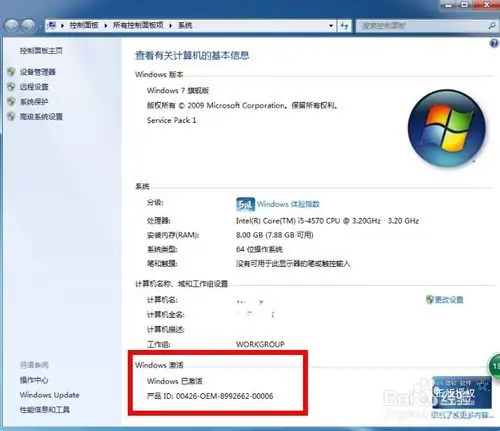Click the shield icon beside 远程设置
The width and height of the screenshot is (500, 431).
[11, 87]
